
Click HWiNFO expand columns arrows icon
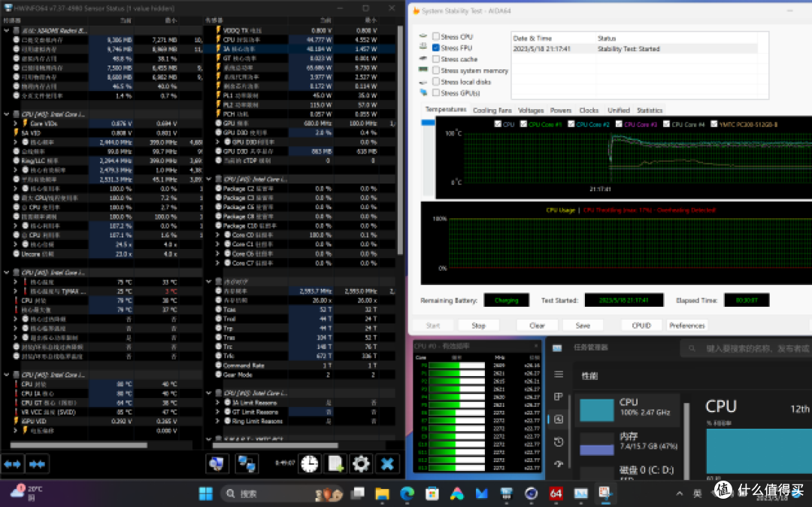[x=13, y=464]
